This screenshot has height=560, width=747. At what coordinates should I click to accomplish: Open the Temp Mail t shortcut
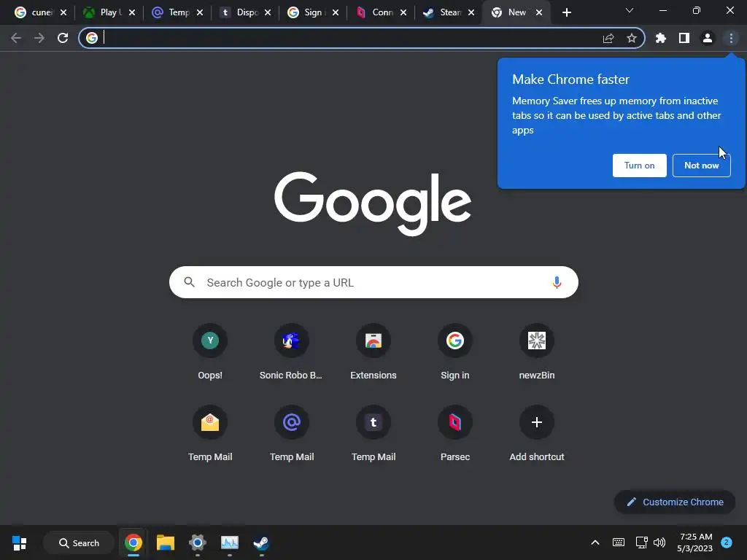click(373, 434)
